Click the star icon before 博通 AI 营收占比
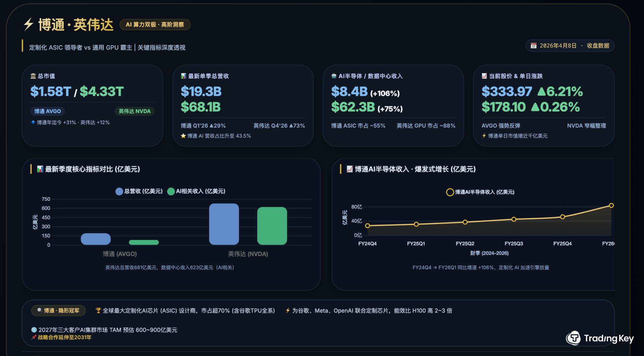Screen dimensions: 644x356 pyautogui.click(x=183, y=136)
